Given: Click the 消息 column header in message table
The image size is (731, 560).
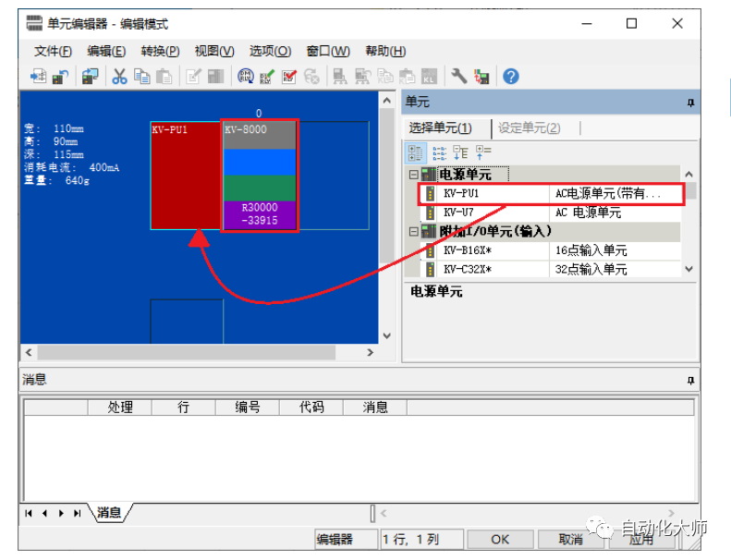Looking at the screenshot, I should coord(375,408).
